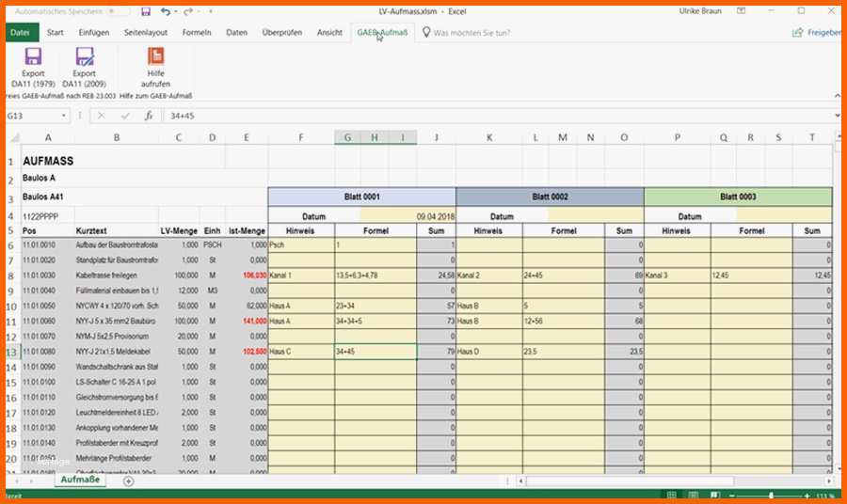Viewport: 847px width, 504px height.
Task: Open the Formeln tab
Action: [197, 32]
